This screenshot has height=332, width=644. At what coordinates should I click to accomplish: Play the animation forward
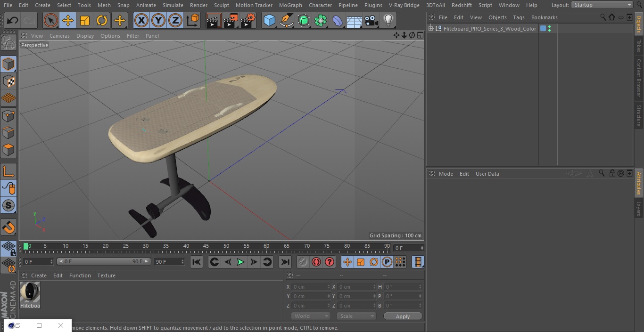click(x=240, y=262)
